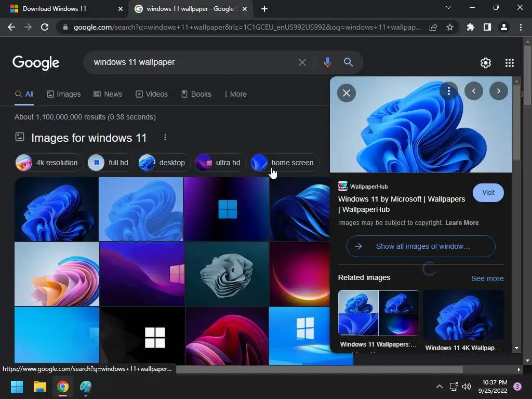Open Learn More copyright link
The image size is (532, 399).
[462, 223]
